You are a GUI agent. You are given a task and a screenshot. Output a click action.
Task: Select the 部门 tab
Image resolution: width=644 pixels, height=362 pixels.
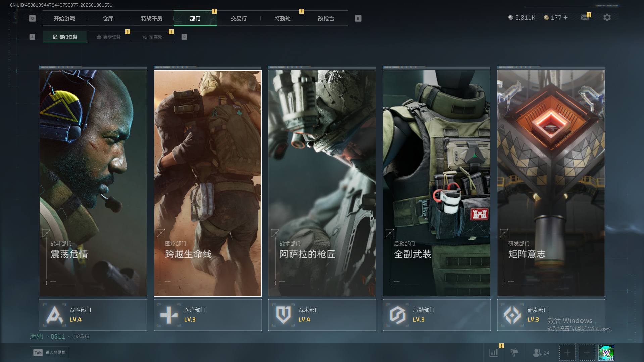(195, 18)
